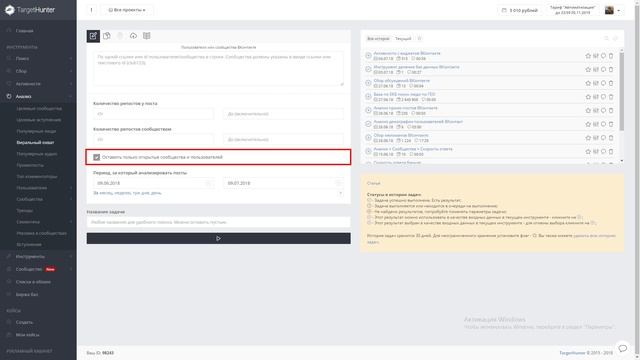Select 'Целевые сообщества' in sidebar
Screen dimensions: 640x360
[x=39, y=109]
